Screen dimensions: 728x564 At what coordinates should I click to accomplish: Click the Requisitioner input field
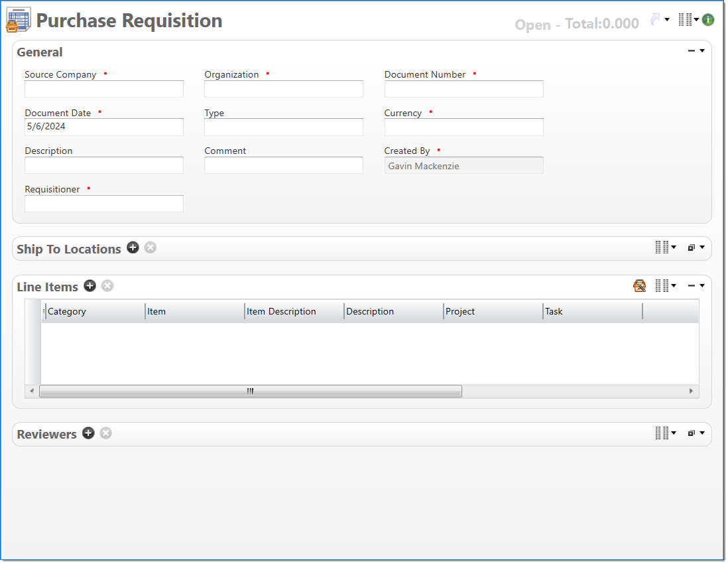coord(103,204)
